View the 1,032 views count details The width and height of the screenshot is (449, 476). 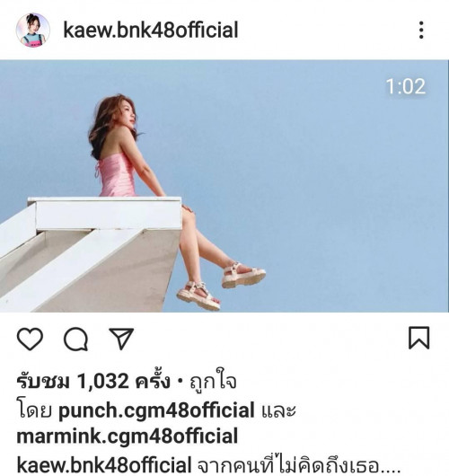[x=93, y=382]
